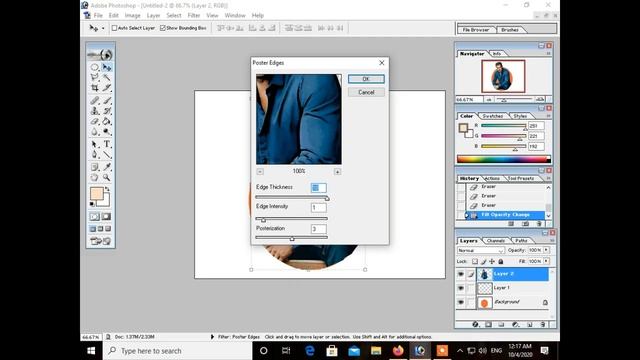Hide Layer 1 with eye icon
This screenshot has height=360, width=640.
(x=461, y=288)
